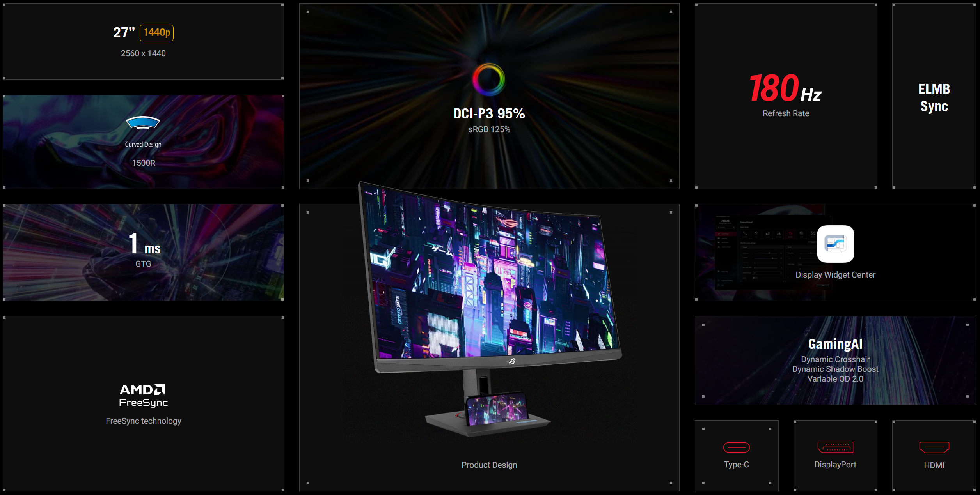Click the 'Display Widget Center' label

pos(835,275)
